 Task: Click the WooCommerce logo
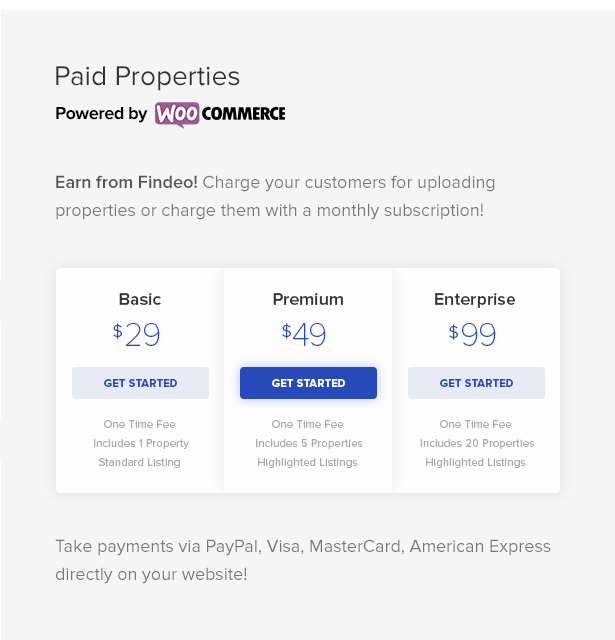(220, 114)
